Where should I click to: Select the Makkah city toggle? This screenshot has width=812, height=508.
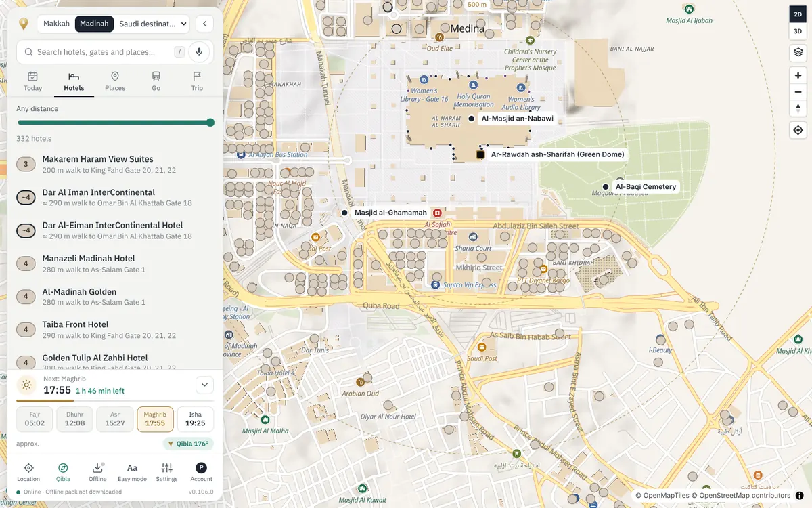pos(56,24)
